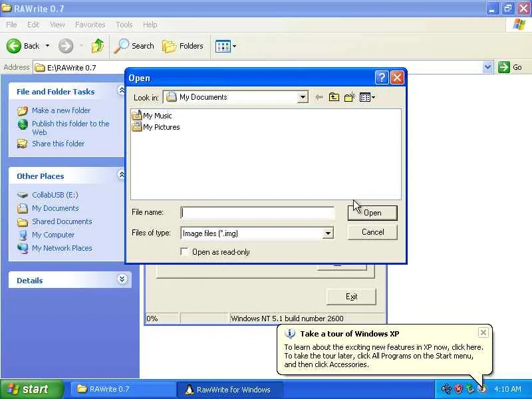Open the Views icon in Explorer toolbar
The height and width of the screenshot is (399, 532).
pyautogui.click(x=223, y=46)
